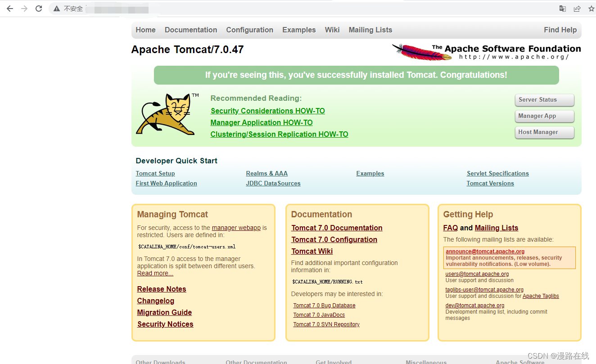This screenshot has height=364, width=596.
Task: Click the Apache Taglibs link
Action: pos(541,296)
